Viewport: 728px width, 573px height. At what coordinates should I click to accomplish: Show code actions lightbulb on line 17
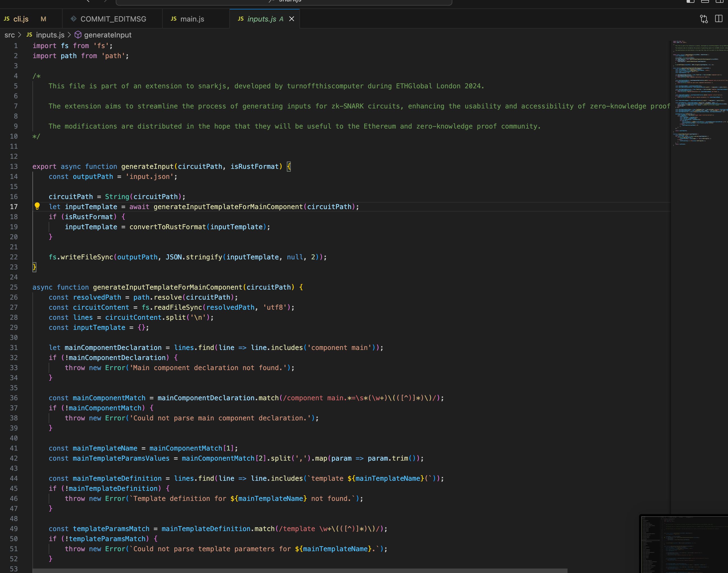pos(37,206)
